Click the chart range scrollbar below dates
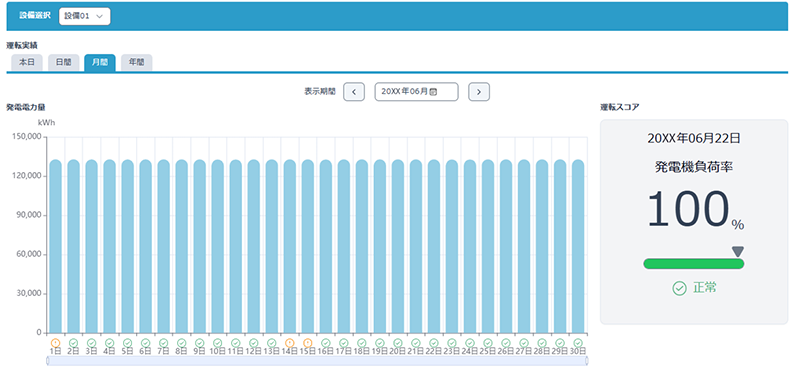The height and width of the screenshot is (376, 800). pyautogui.click(x=317, y=361)
